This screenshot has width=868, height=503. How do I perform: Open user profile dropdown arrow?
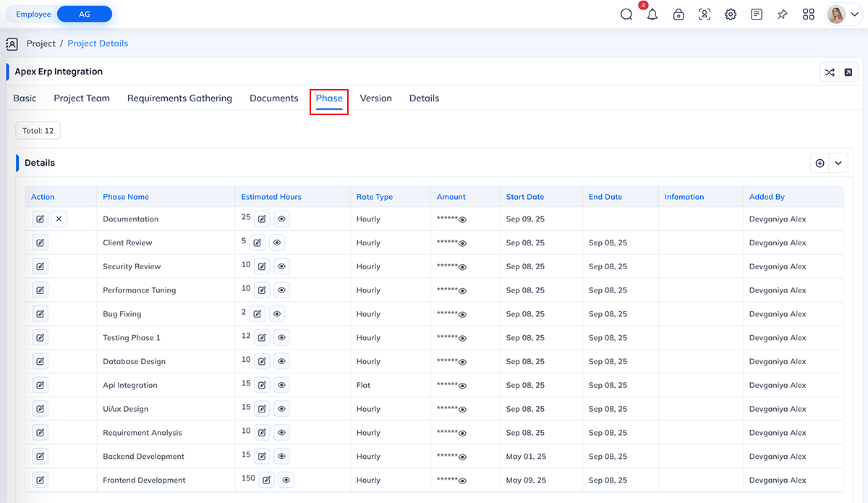pos(854,14)
